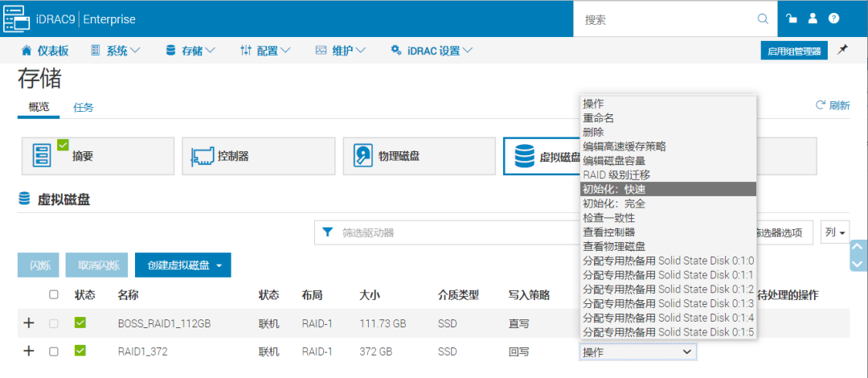Open the 系统 menu dropdown
868x378 pixels.
[x=115, y=51]
